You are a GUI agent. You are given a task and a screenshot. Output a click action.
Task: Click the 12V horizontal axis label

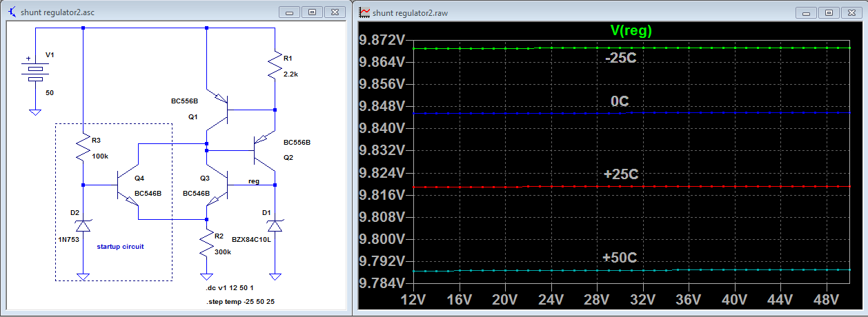[413, 300]
